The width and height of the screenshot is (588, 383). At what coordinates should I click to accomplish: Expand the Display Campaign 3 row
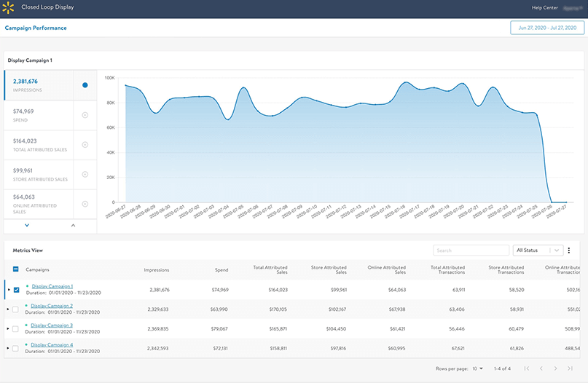[x=8, y=329]
